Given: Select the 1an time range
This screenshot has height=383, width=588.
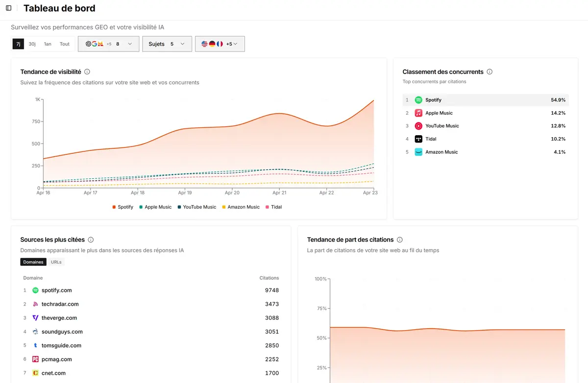Looking at the screenshot, I should [x=48, y=44].
